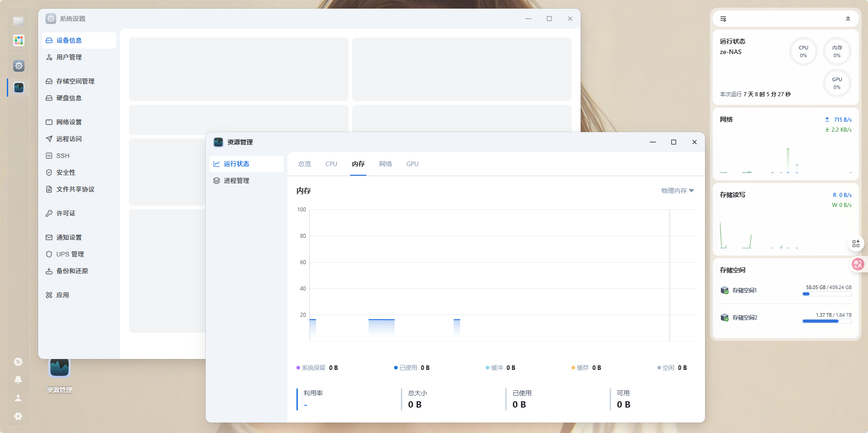
Task: Select 进程管理 in resource manager sidebar
Action: [x=247, y=181]
